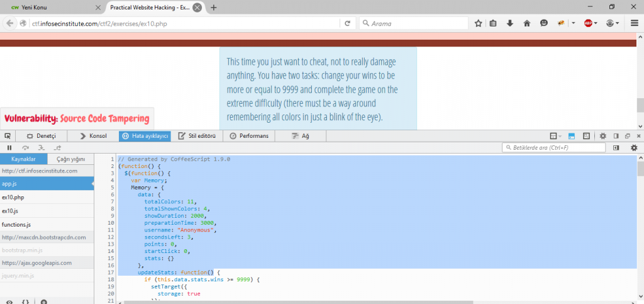Toggle pretty print with the braces icon

(x=26, y=301)
